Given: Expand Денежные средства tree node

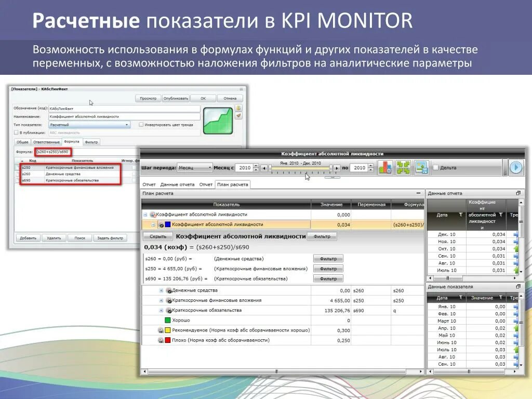Looking at the screenshot, I should coord(161,291).
